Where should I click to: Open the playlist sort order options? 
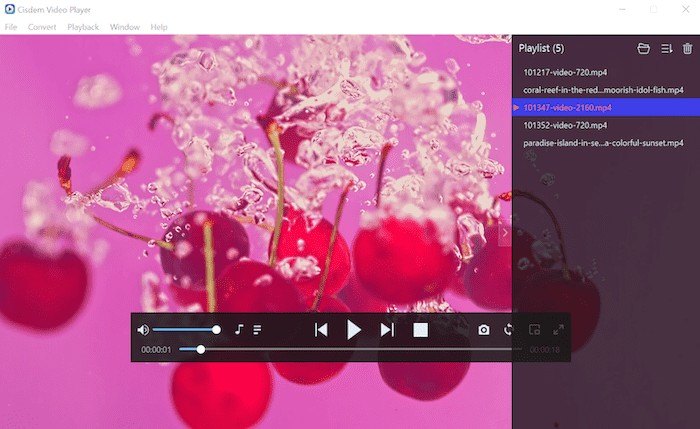point(666,48)
